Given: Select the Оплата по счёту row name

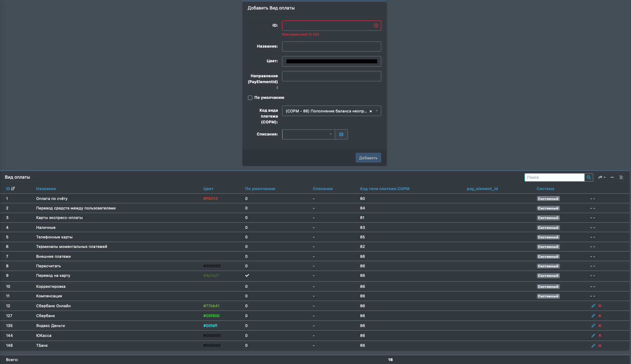Looking at the screenshot, I should pos(52,198).
